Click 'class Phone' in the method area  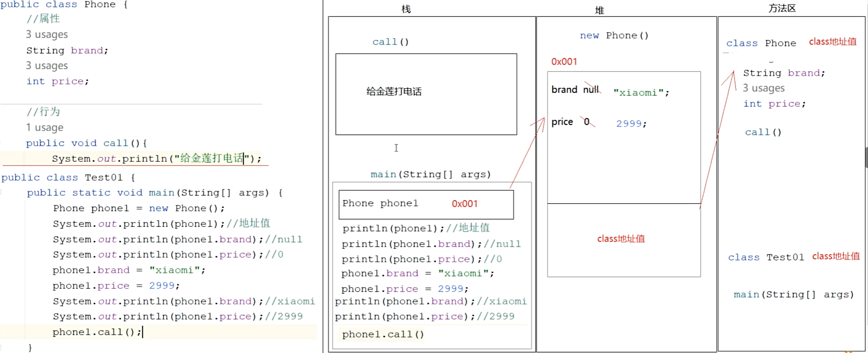tap(761, 43)
